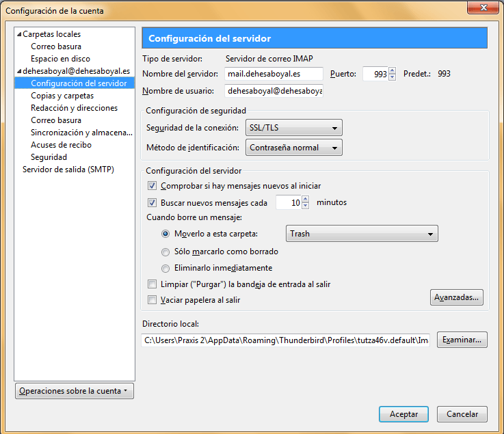Open Copias y carpetas settings

click(x=62, y=96)
